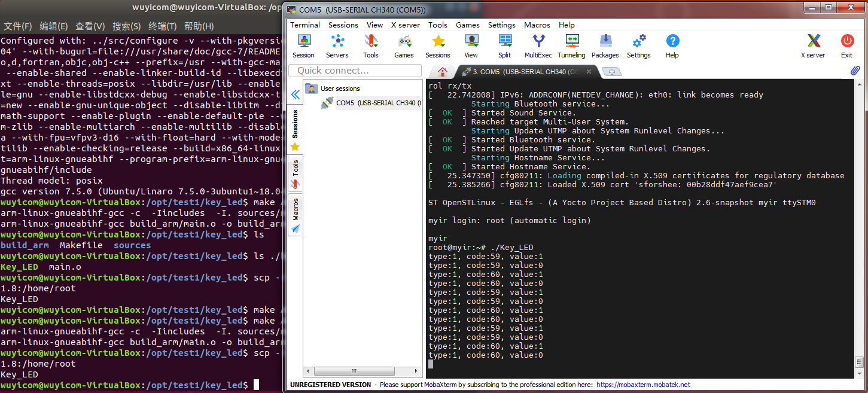Click the terminal scroll up arrow
Screen dimensions: 868x393
coord(859,84)
